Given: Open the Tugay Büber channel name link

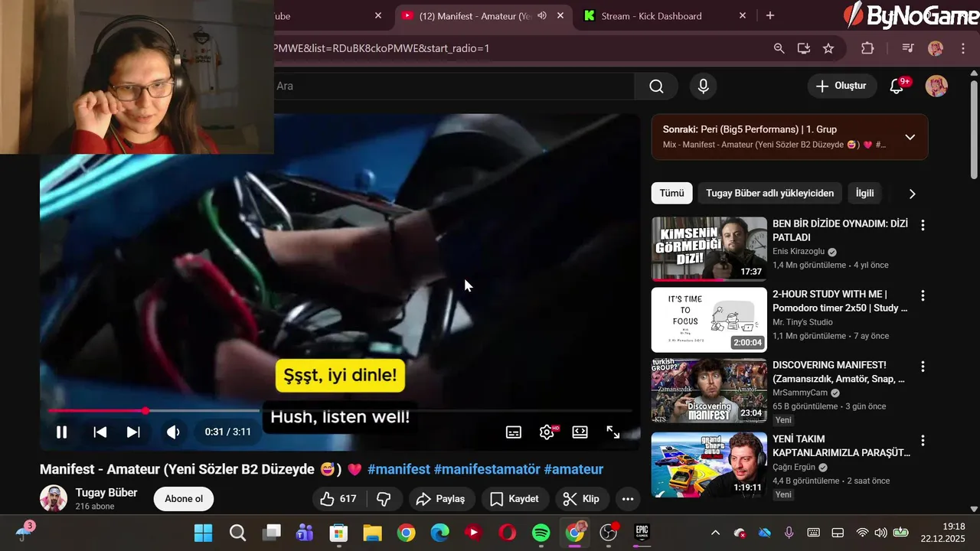Looking at the screenshot, I should coord(106,492).
